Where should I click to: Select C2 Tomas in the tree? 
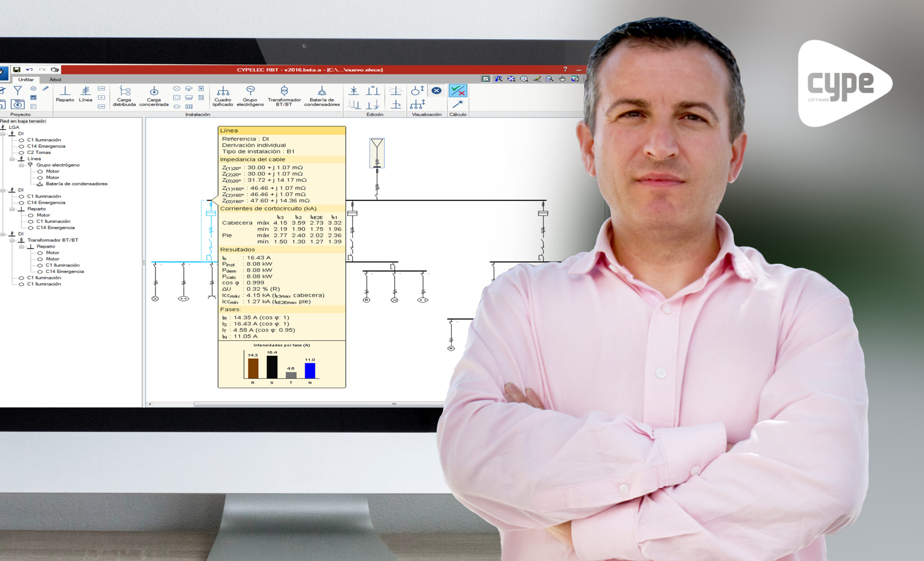point(39,153)
